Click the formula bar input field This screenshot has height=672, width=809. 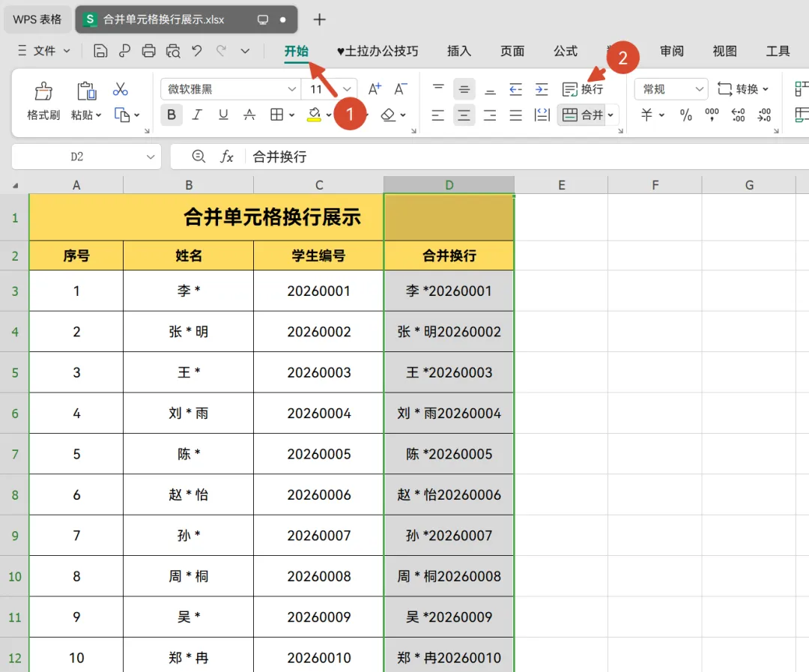pos(527,157)
